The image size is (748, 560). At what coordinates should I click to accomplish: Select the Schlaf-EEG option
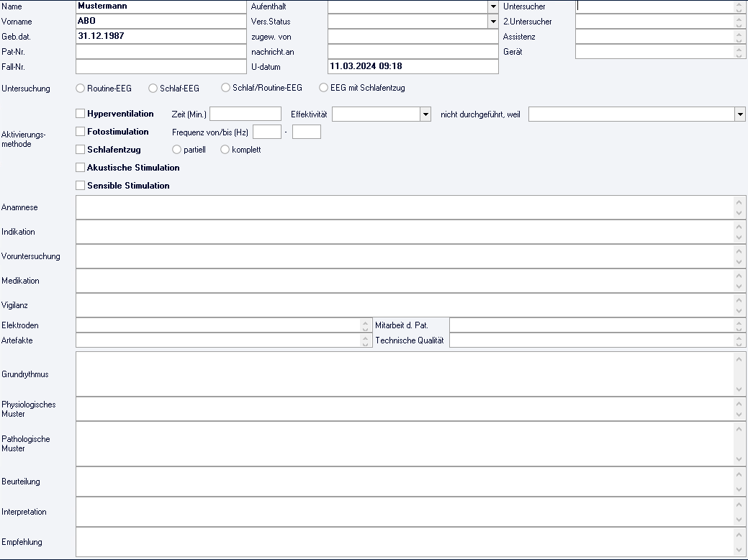click(x=153, y=89)
